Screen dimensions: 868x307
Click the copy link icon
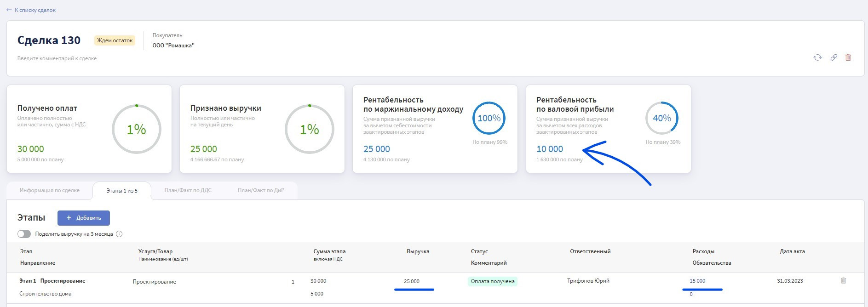tap(834, 57)
